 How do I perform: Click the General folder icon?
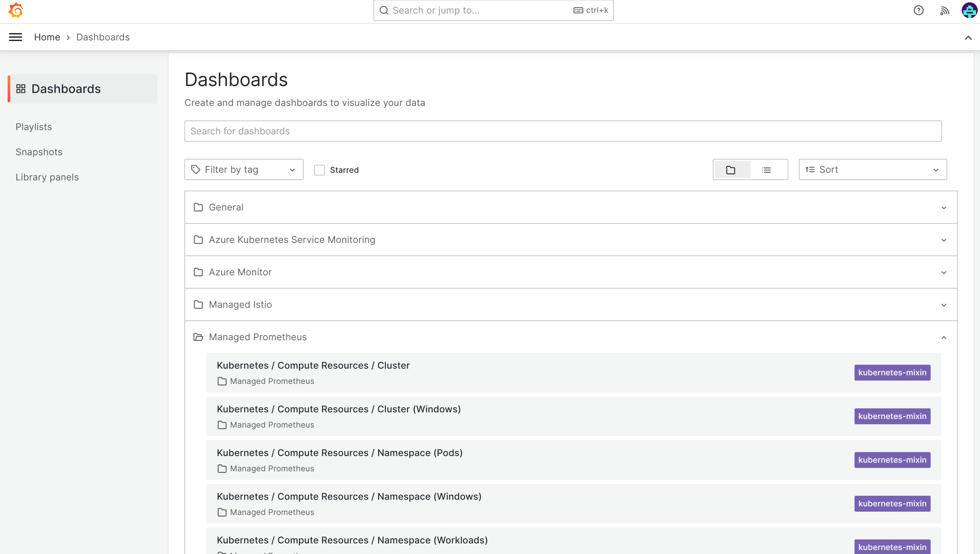(x=198, y=208)
